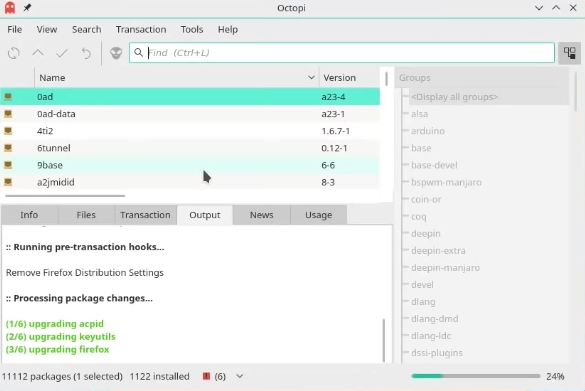
Task: Click the package icon beside 4ti2
Action: tap(8, 131)
